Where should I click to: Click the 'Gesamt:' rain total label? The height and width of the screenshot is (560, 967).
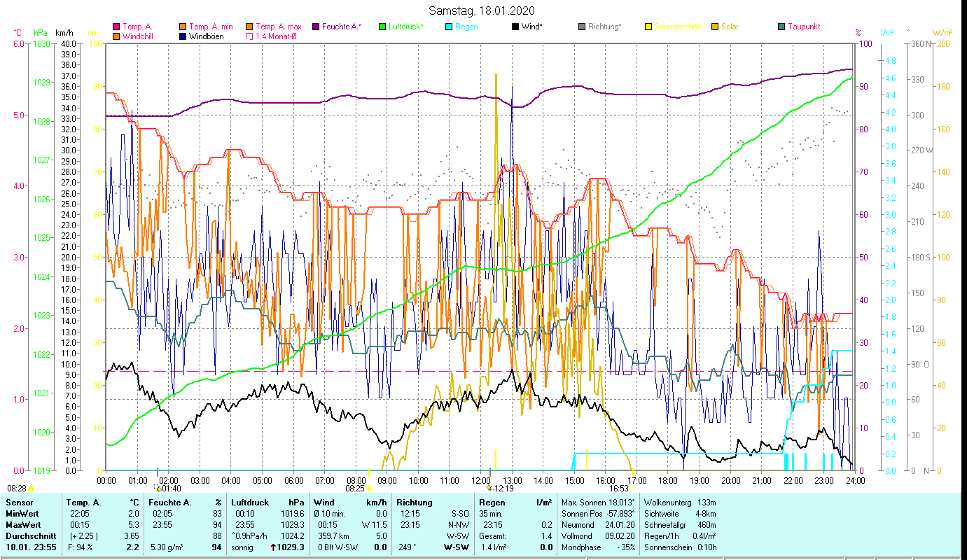(x=493, y=536)
